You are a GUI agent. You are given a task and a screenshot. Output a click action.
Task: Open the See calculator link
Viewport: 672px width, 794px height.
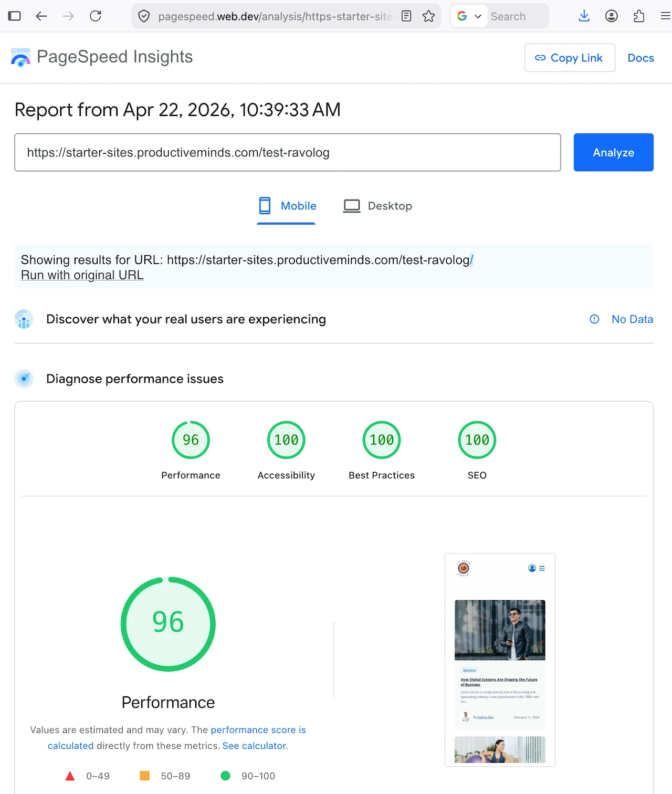tap(255, 746)
